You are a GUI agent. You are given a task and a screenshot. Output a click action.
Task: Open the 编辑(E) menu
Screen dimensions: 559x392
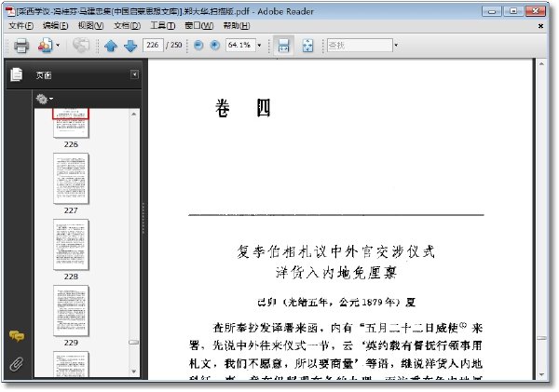click(x=56, y=26)
